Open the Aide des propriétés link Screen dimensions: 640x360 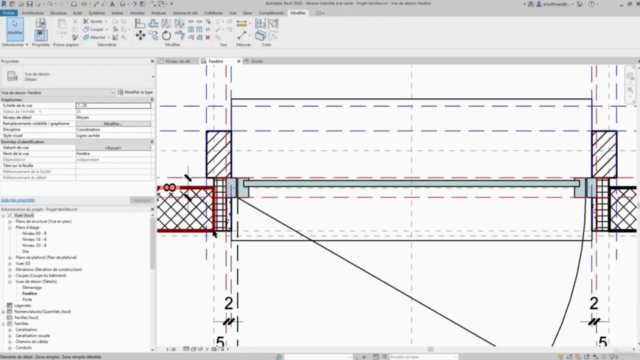tap(18, 200)
